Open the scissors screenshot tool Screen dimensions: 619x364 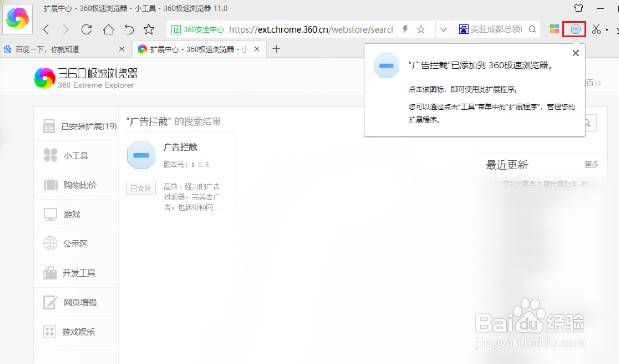pos(596,29)
